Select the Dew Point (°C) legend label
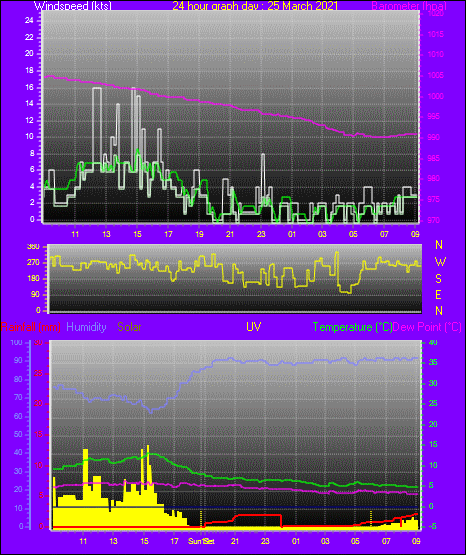The height and width of the screenshot is (555, 466). click(427, 327)
